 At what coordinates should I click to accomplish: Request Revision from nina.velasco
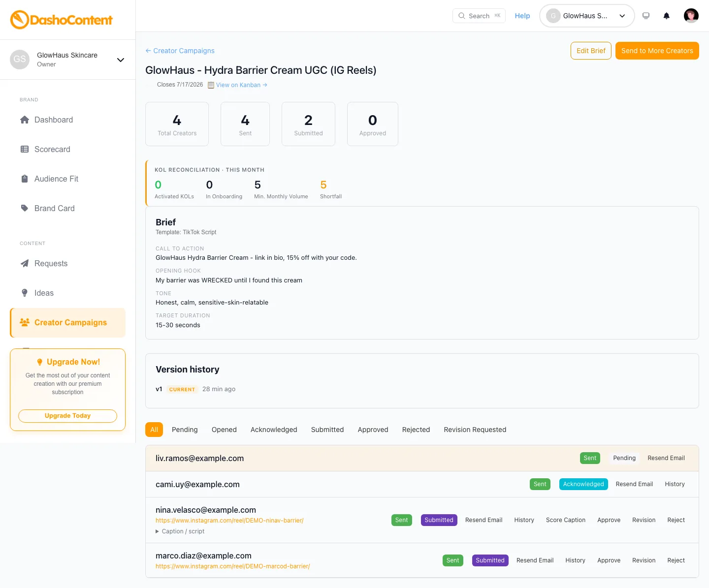click(644, 520)
